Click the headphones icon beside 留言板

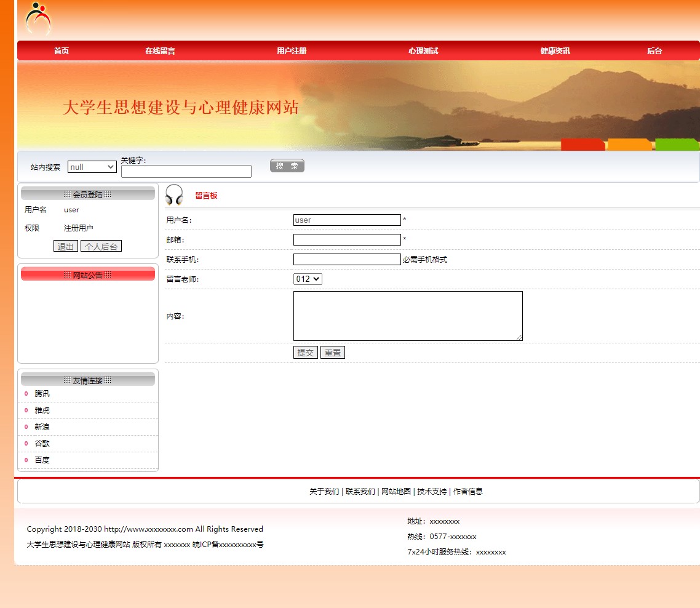tap(174, 194)
